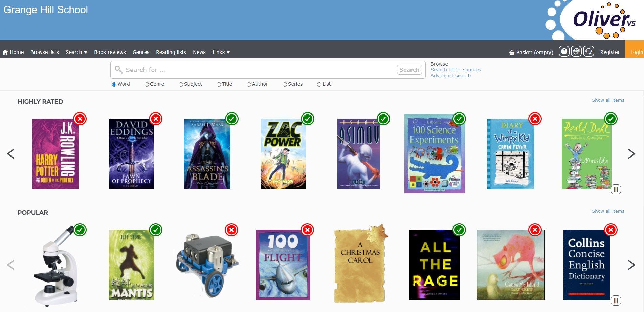This screenshot has height=312, width=644.
Task: Click green check badge on All the Rage
Action: pyautogui.click(x=459, y=230)
